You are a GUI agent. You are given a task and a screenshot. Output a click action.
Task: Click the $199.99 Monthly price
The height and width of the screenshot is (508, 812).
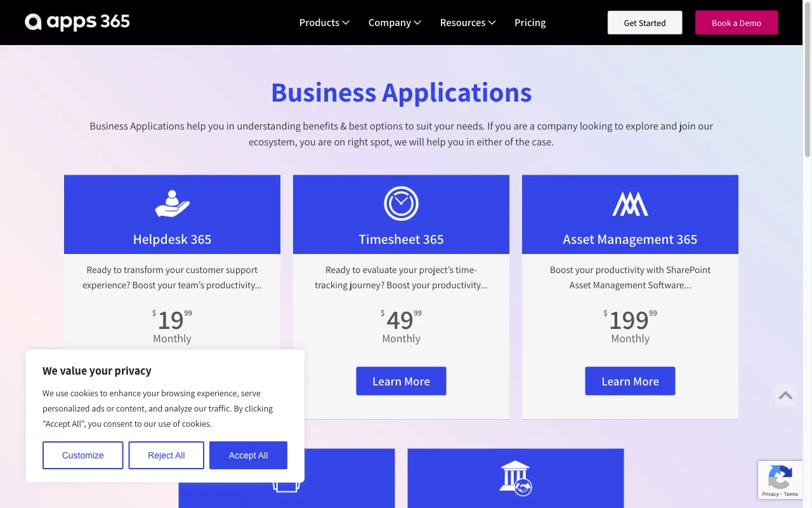point(630,326)
